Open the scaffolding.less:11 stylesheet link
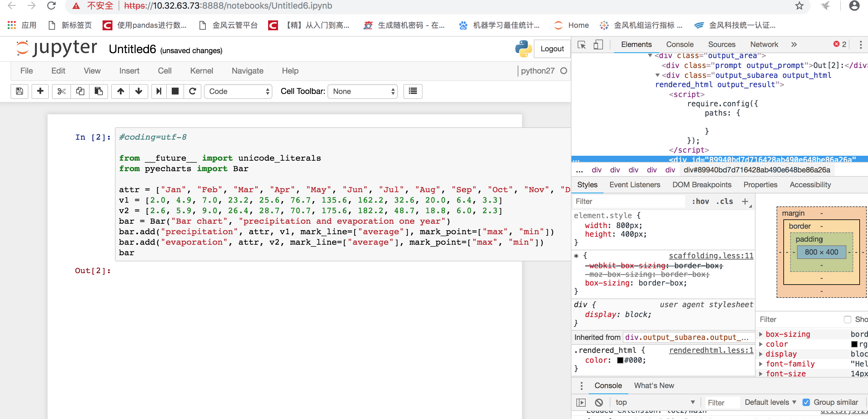This screenshot has height=419, width=868. [x=711, y=256]
